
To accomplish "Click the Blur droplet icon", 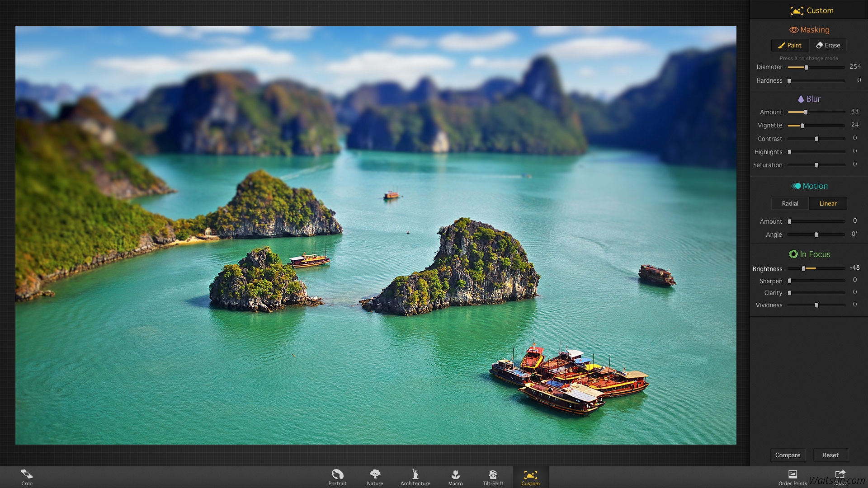I will coord(800,99).
